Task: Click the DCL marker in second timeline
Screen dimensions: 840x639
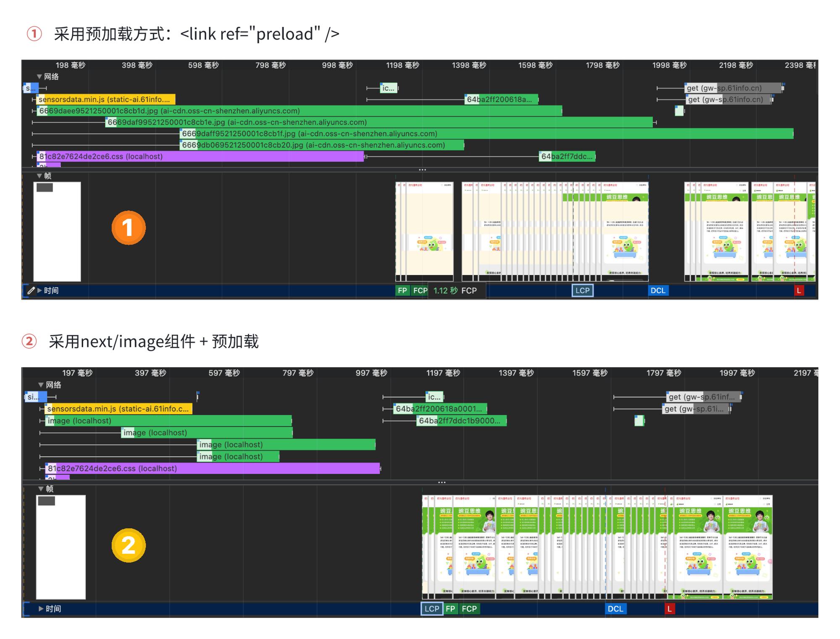Action: click(x=615, y=608)
